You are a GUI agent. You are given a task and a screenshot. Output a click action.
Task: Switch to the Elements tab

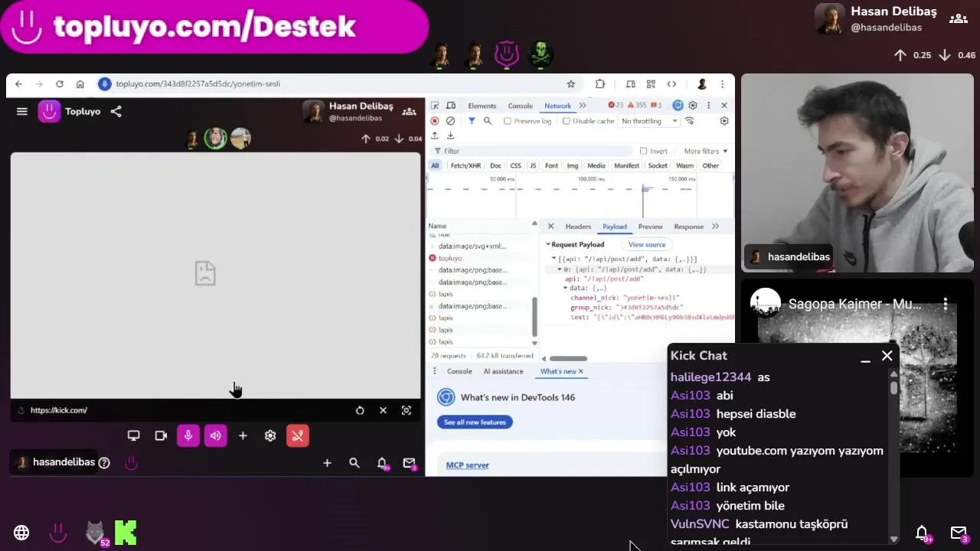(482, 106)
